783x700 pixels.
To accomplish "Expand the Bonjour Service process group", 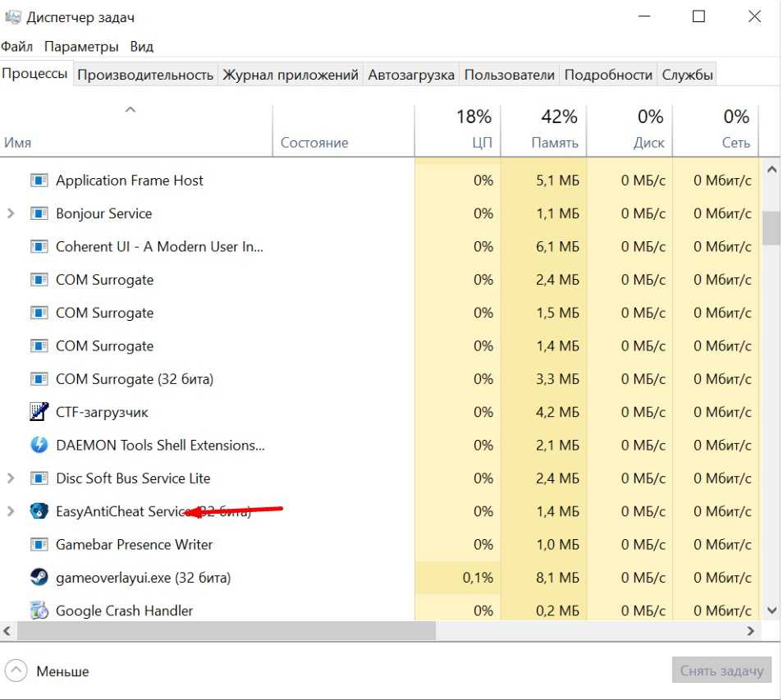I will (x=11, y=213).
